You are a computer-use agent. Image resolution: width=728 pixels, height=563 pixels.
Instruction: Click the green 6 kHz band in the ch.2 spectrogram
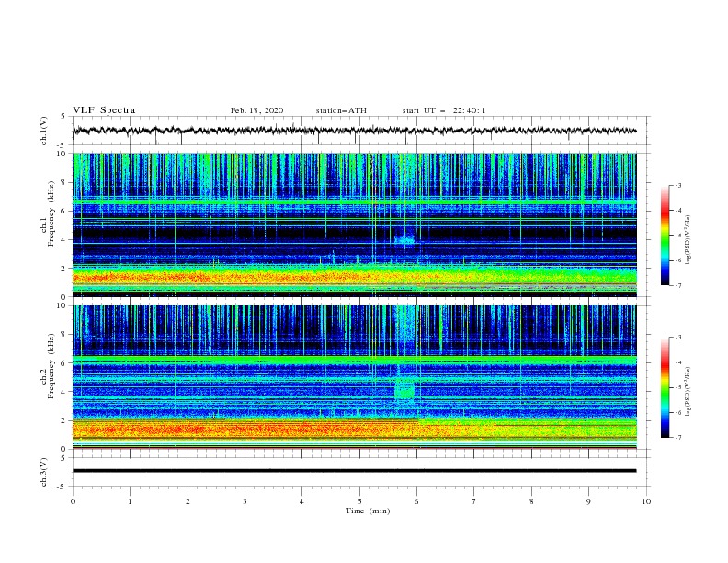point(354,360)
